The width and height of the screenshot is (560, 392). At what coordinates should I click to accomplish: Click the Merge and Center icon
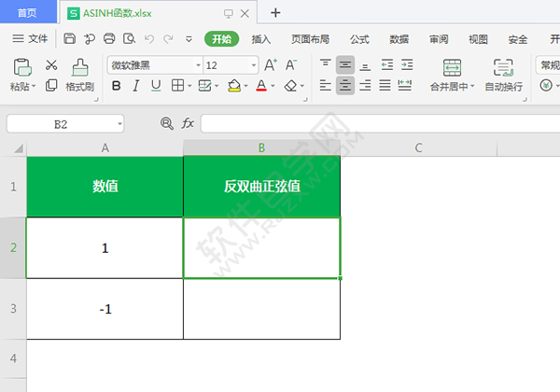pyautogui.click(x=452, y=67)
